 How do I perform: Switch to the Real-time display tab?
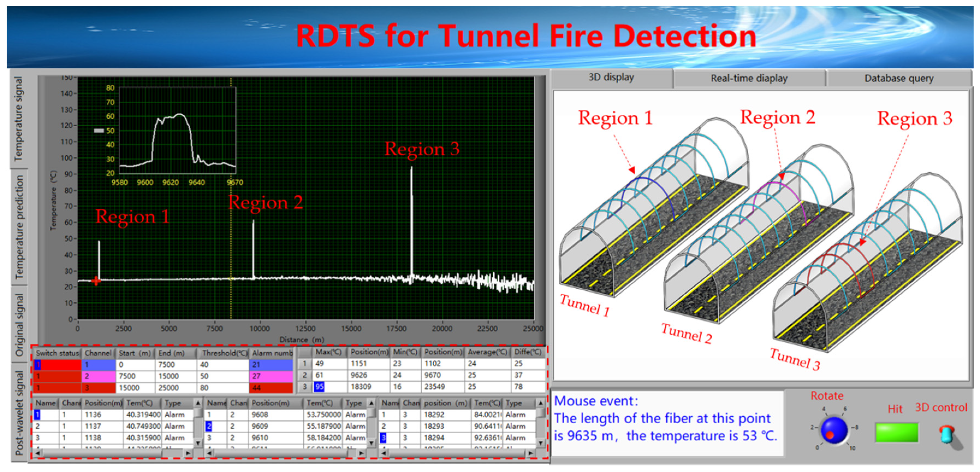coord(749,78)
